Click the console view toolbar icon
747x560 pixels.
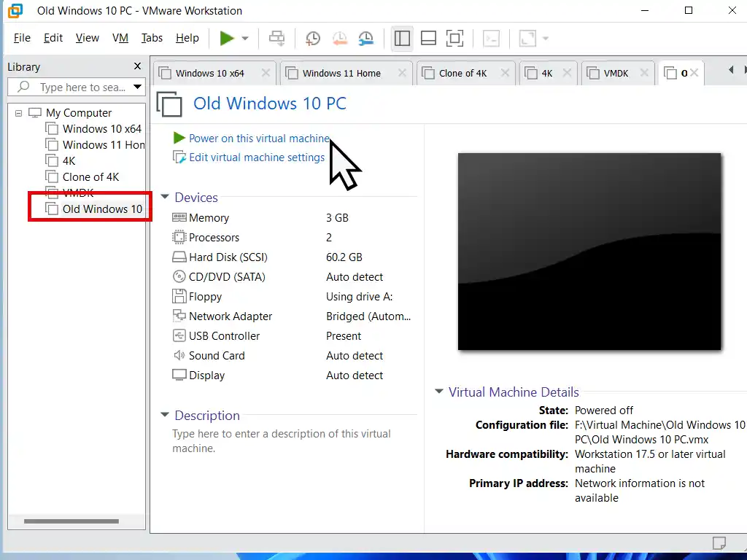(x=491, y=38)
